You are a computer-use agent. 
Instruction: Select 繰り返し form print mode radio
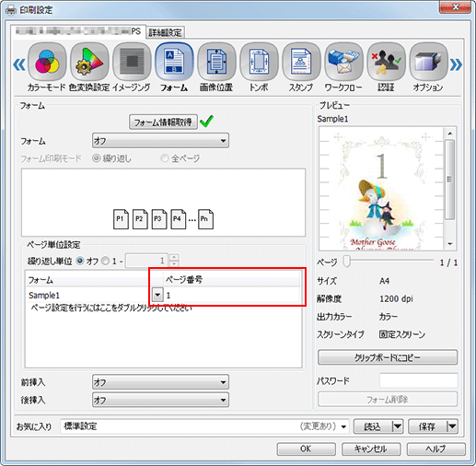click(97, 158)
